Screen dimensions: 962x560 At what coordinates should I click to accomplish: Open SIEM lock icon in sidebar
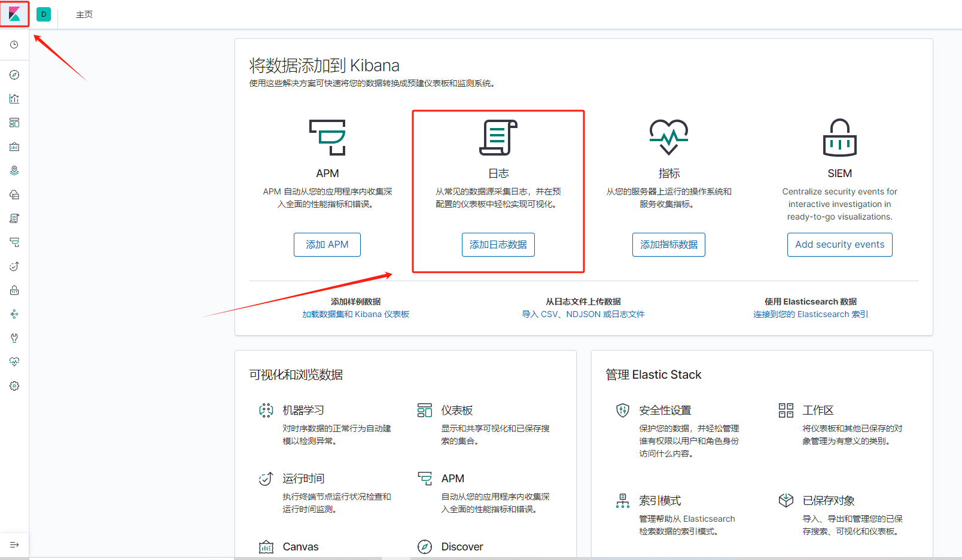tap(14, 290)
